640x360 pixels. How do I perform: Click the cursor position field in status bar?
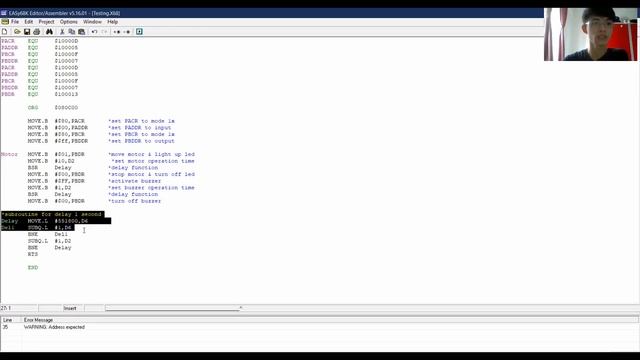point(19,308)
